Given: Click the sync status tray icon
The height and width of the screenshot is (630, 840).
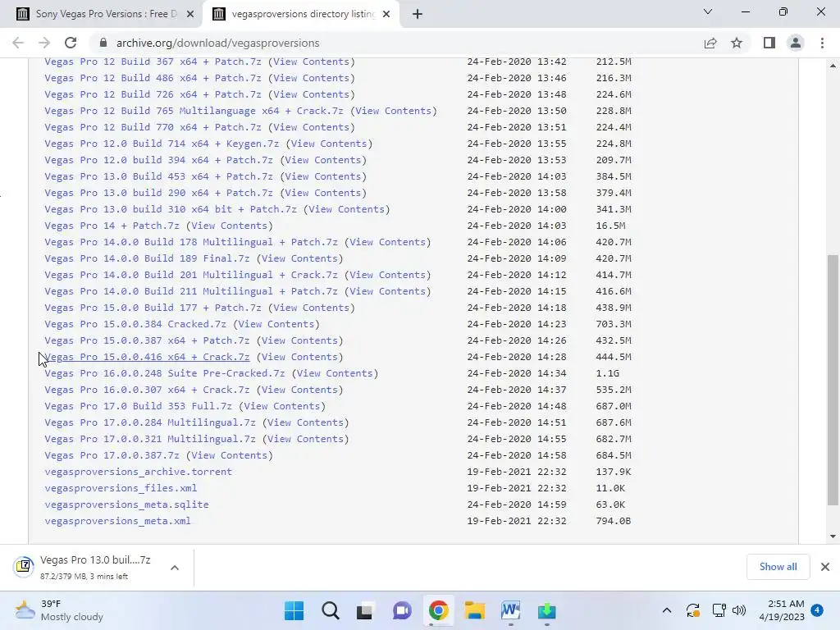Looking at the screenshot, I should (692, 610).
